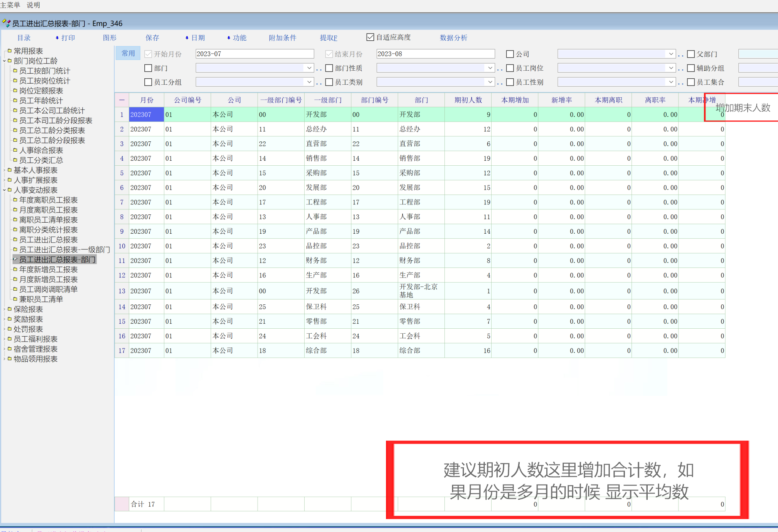Click the folder icon beside 物品领用报表
This screenshot has width=778, height=532.
(x=9, y=359)
